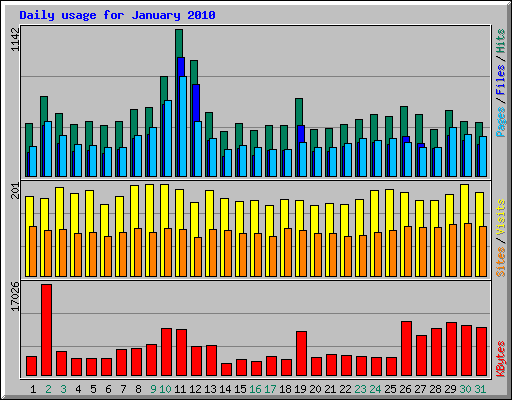
Task: Click day label 13
Action: 210,389
